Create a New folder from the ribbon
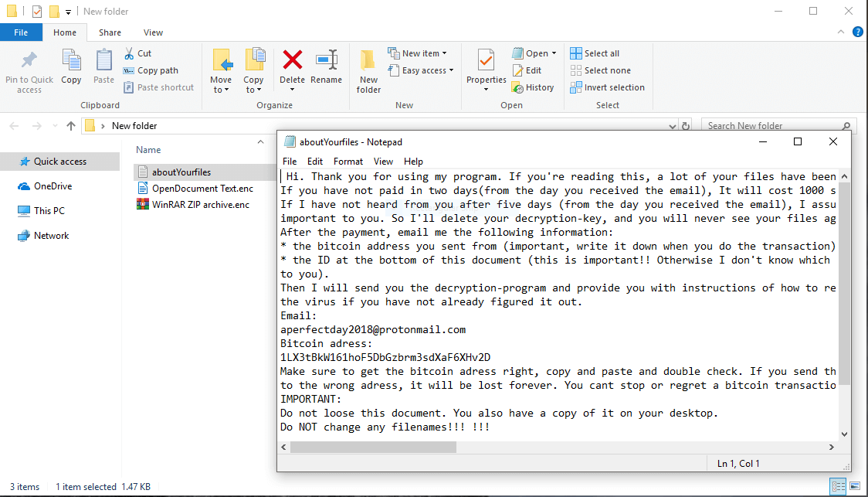868x497 pixels. point(368,71)
